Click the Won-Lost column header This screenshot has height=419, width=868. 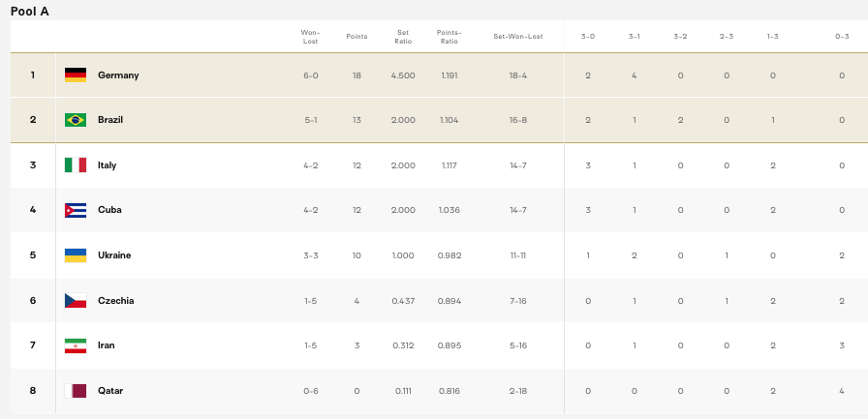point(310,37)
